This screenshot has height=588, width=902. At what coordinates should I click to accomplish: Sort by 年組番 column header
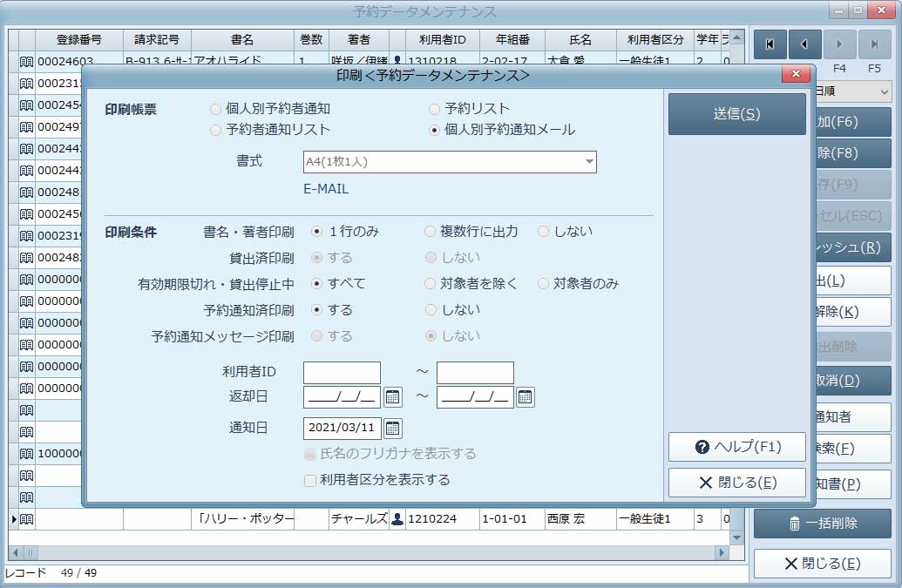tap(512, 40)
